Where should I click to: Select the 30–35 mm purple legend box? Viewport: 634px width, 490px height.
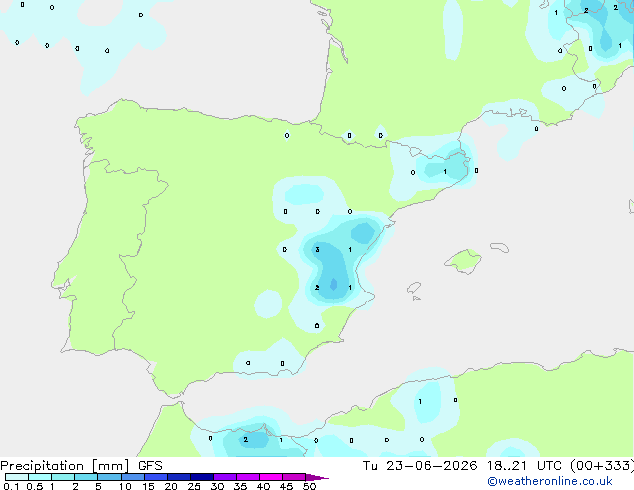[x=225, y=477]
